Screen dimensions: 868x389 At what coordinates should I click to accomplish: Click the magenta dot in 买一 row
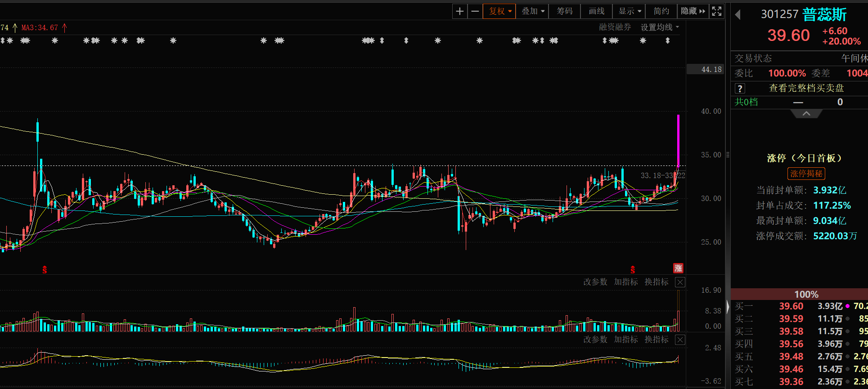point(847,306)
